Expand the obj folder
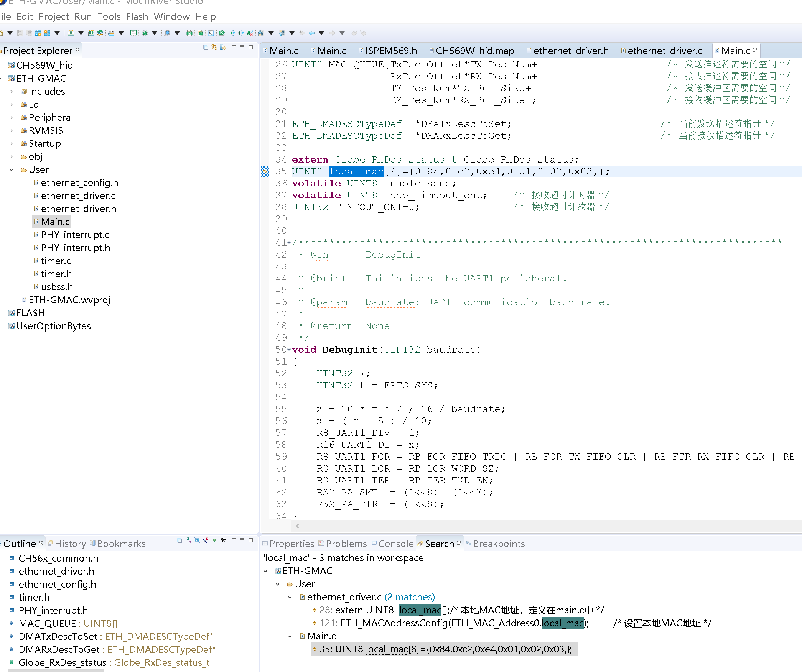The height and width of the screenshot is (672, 802). pos(12,157)
